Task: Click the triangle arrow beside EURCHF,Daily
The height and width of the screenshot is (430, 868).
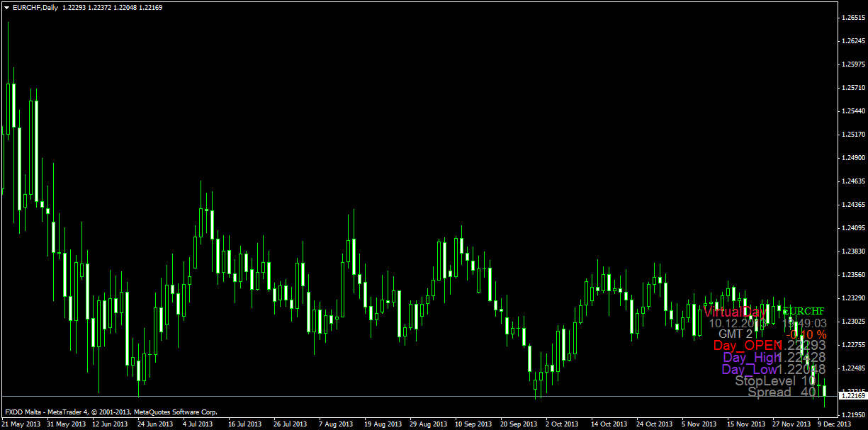Action: click(6, 6)
